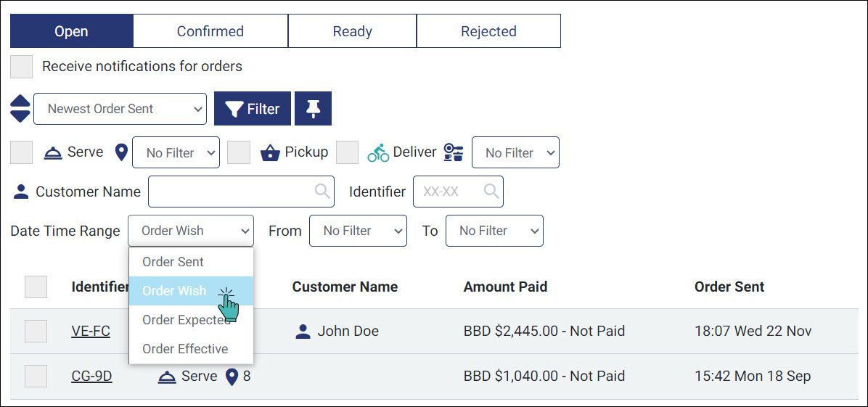Open the Newest Order Sent sort dropdown
Image resolution: width=868 pixels, height=407 pixels.
(x=120, y=109)
